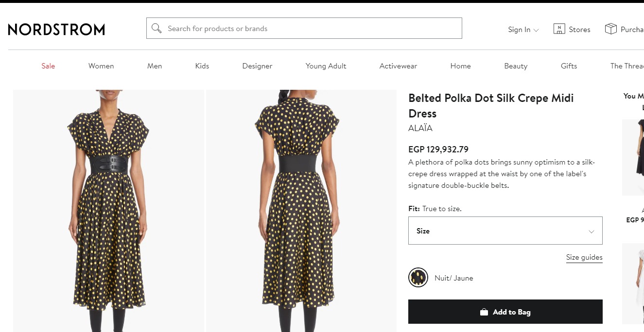Open the Young Adult menu
The width and height of the screenshot is (644, 332).
pyautogui.click(x=326, y=66)
